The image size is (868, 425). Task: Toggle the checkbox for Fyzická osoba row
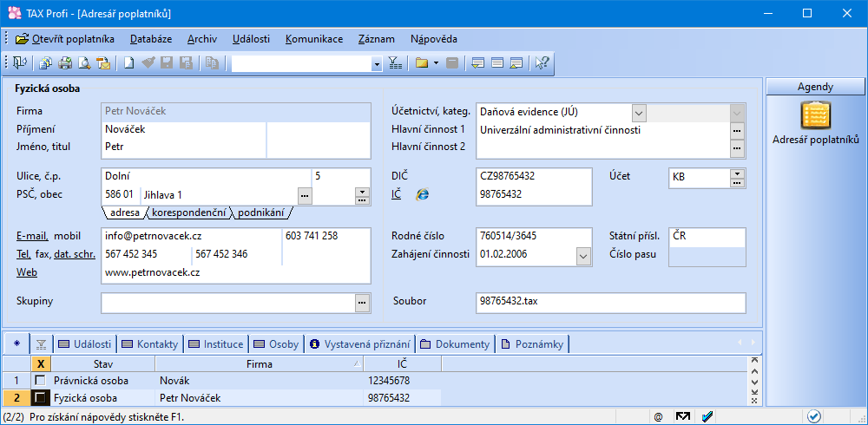tap(40, 397)
